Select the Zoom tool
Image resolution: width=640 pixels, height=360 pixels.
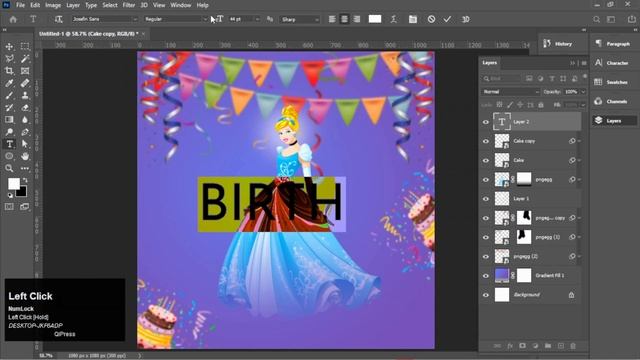coord(9,168)
